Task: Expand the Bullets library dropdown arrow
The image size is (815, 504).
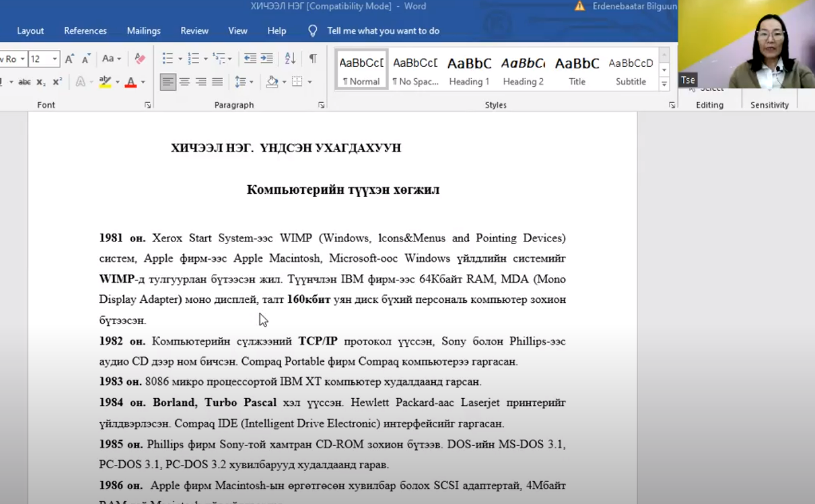Action: [179, 59]
